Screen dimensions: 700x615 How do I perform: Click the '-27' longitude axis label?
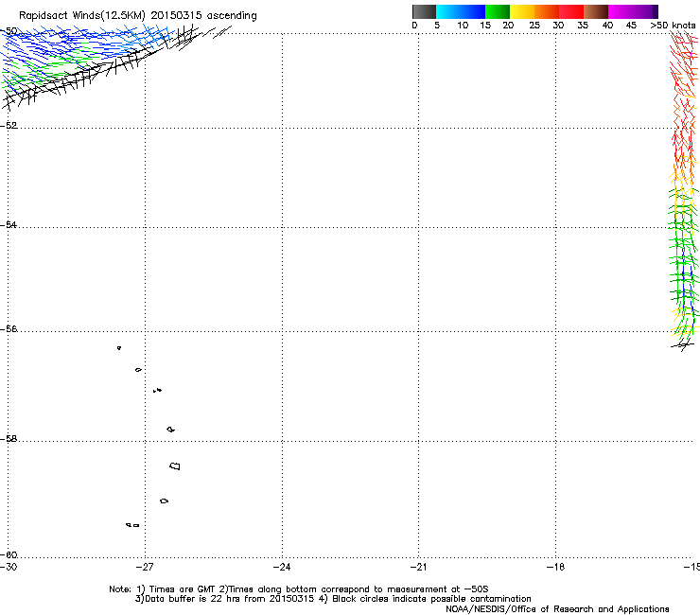145,567
